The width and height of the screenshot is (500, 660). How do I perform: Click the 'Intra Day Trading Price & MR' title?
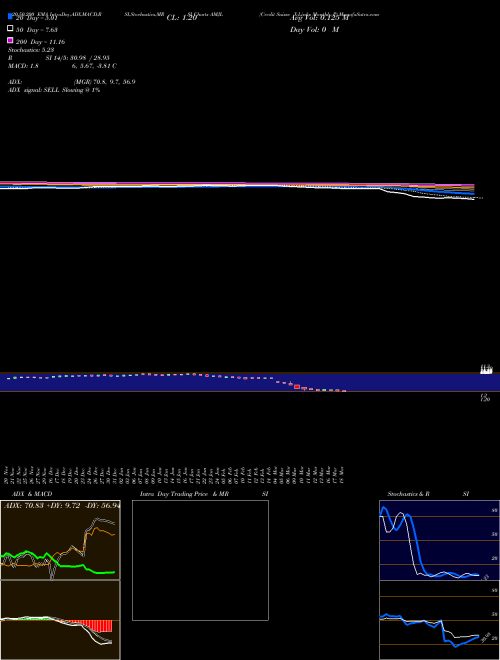pos(184,494)
